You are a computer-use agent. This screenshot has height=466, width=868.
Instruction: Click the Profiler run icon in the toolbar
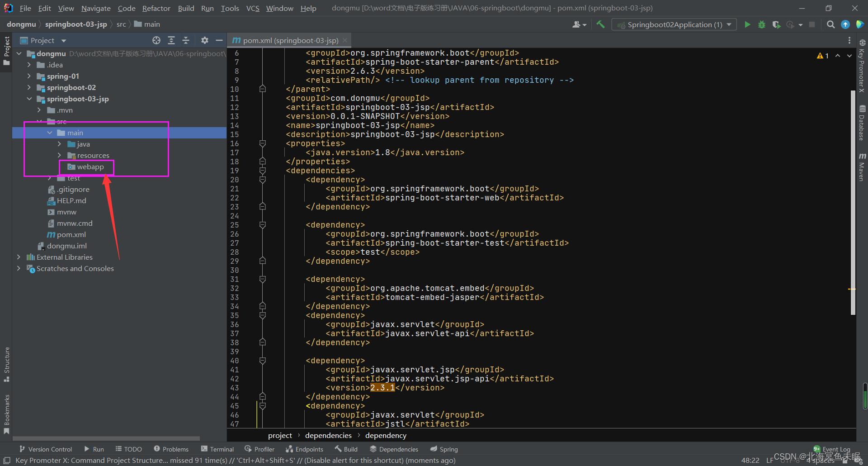791,24
